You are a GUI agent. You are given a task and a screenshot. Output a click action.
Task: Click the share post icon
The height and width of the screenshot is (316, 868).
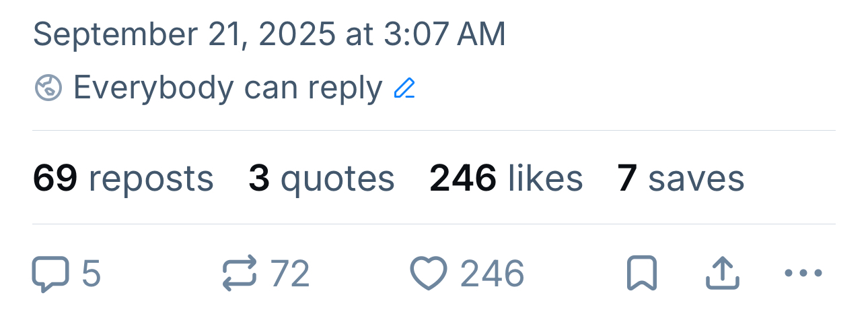723,274
